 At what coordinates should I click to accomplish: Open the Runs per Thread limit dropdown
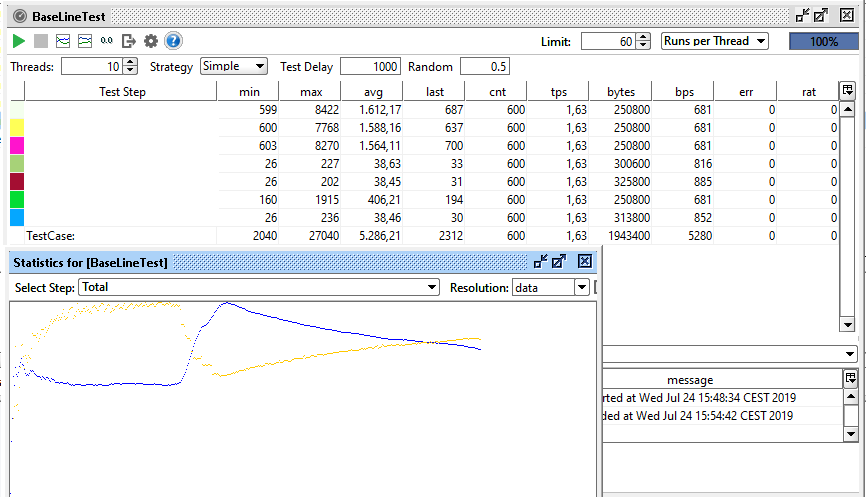coord(714,41)
